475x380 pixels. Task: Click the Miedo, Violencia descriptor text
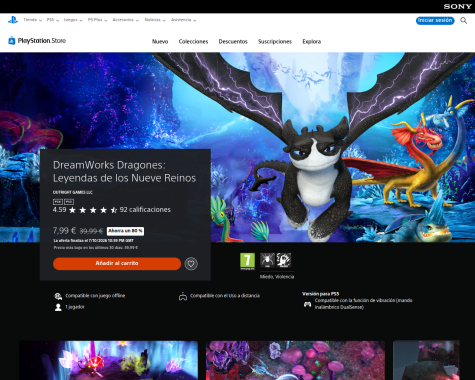[277, 277]
